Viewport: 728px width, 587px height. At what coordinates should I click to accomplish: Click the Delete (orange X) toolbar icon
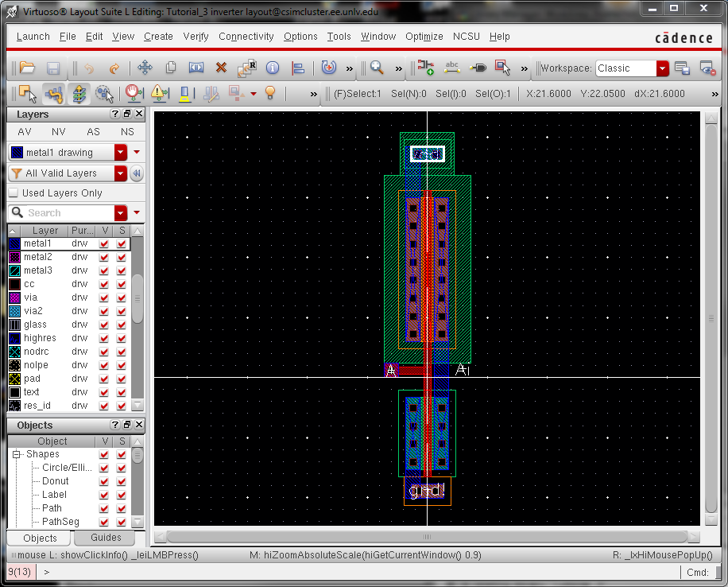[x=221, y=68]
